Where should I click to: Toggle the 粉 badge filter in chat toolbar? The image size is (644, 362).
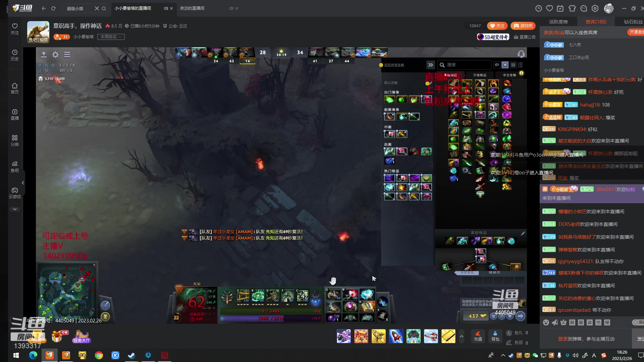[572, 322]
